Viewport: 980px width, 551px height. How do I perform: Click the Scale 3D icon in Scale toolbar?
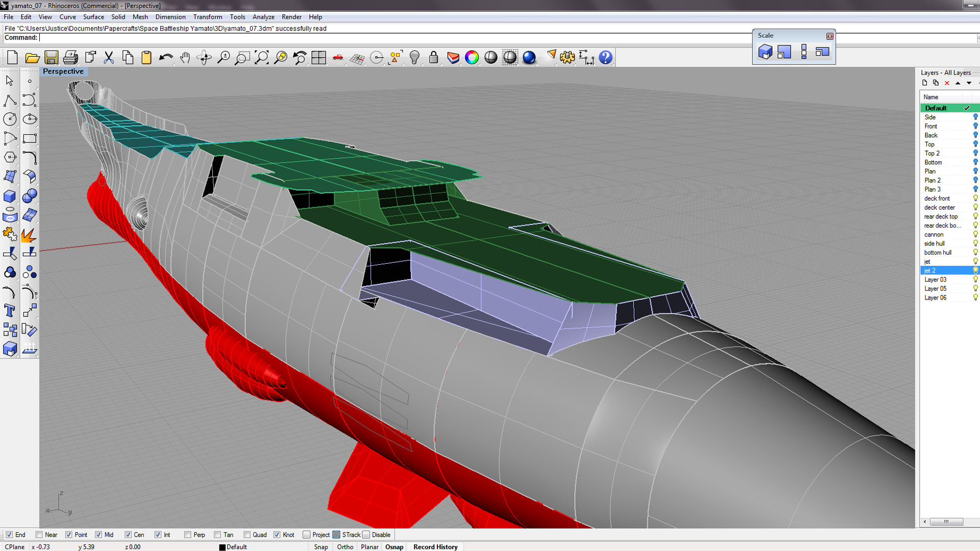pos(765,52)
